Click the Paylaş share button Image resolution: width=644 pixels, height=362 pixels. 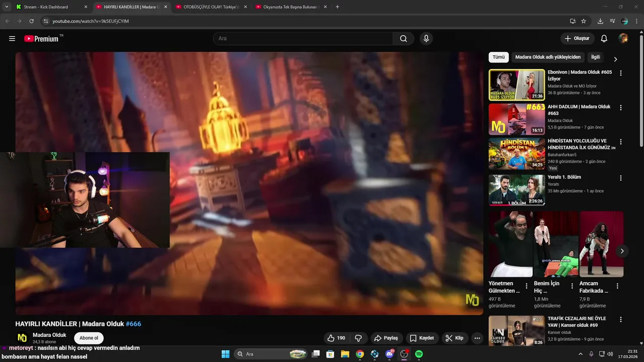point(386,338)
